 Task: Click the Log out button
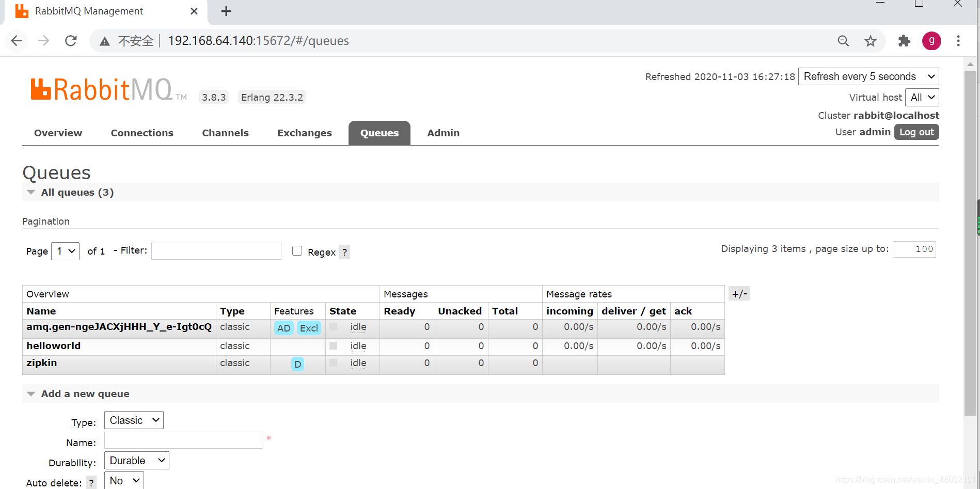916,132
